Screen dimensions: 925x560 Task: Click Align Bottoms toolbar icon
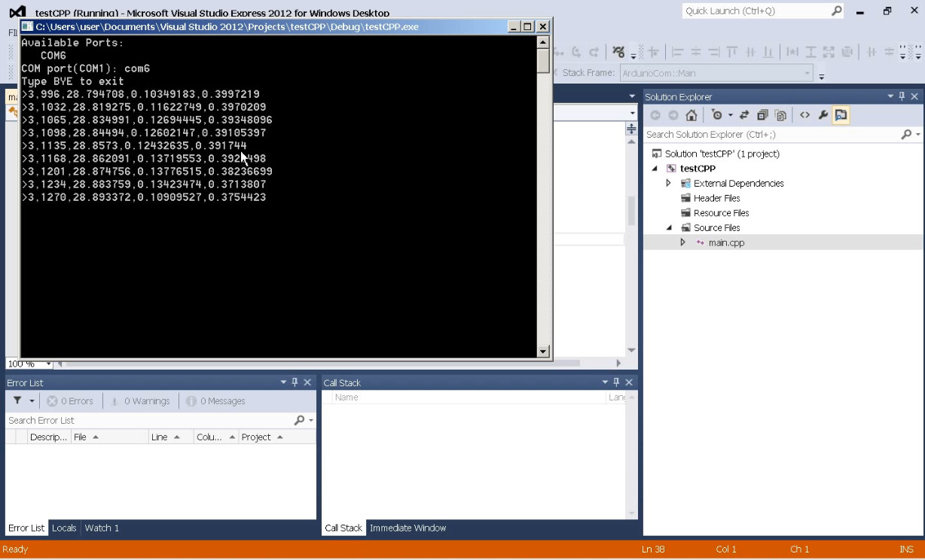(768, 52)
